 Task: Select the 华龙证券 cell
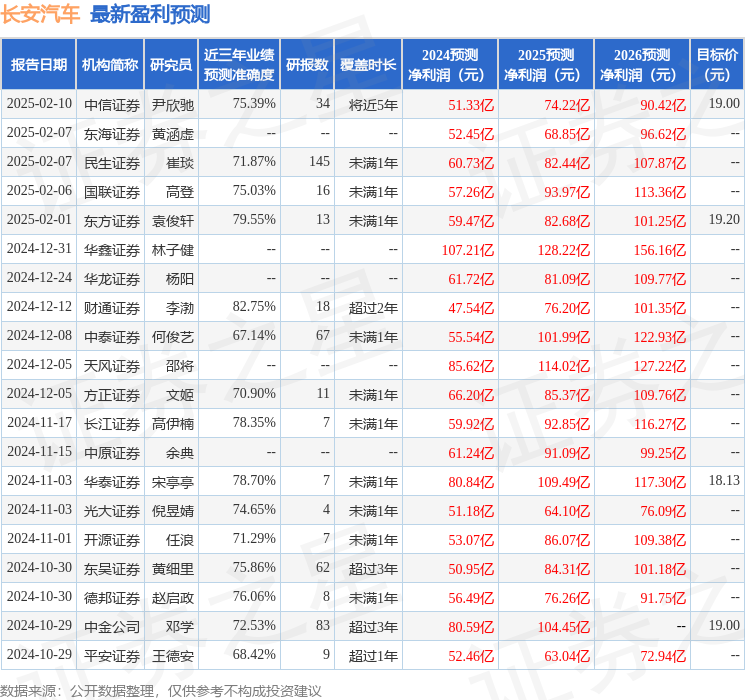[x=112, y=279]
